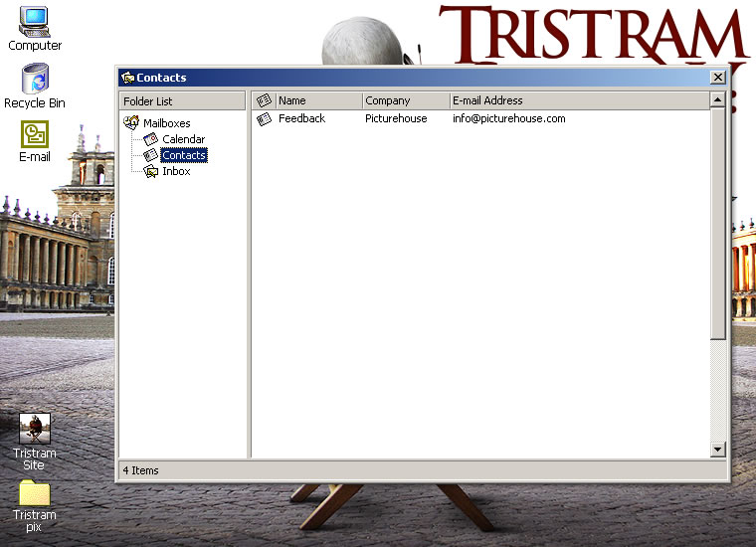Click the Folder List header
The image size is (756, 547).
tap(182, 101)
